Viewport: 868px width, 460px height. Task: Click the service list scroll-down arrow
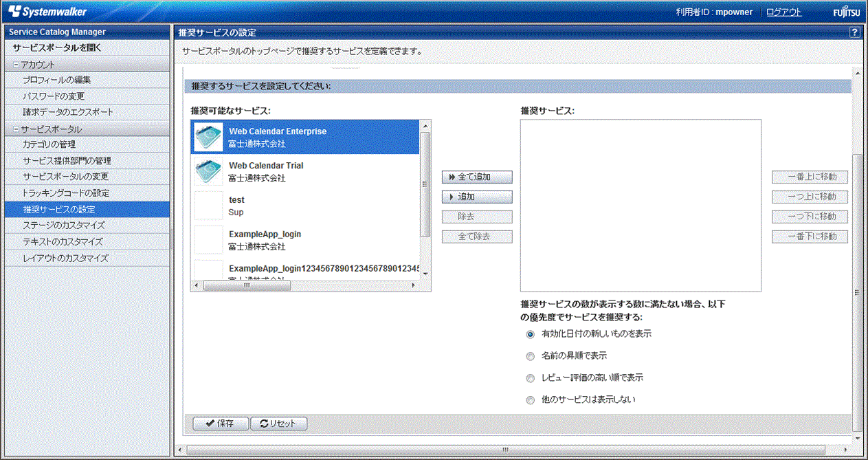point(425,274)
